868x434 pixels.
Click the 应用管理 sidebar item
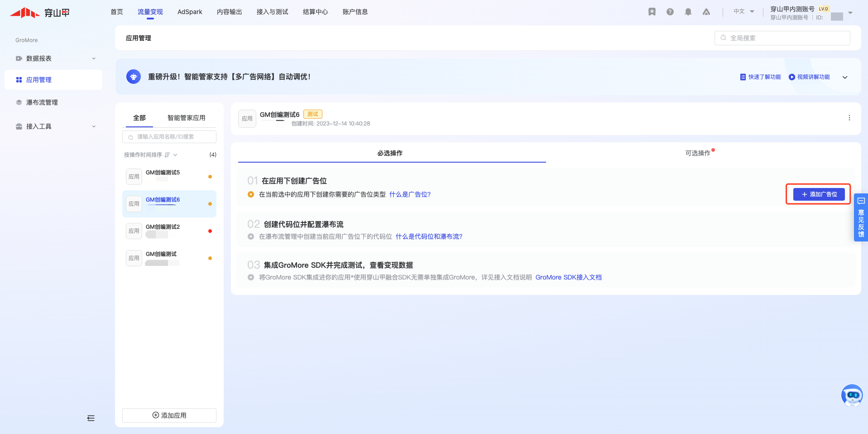click(x=53, y=80)
